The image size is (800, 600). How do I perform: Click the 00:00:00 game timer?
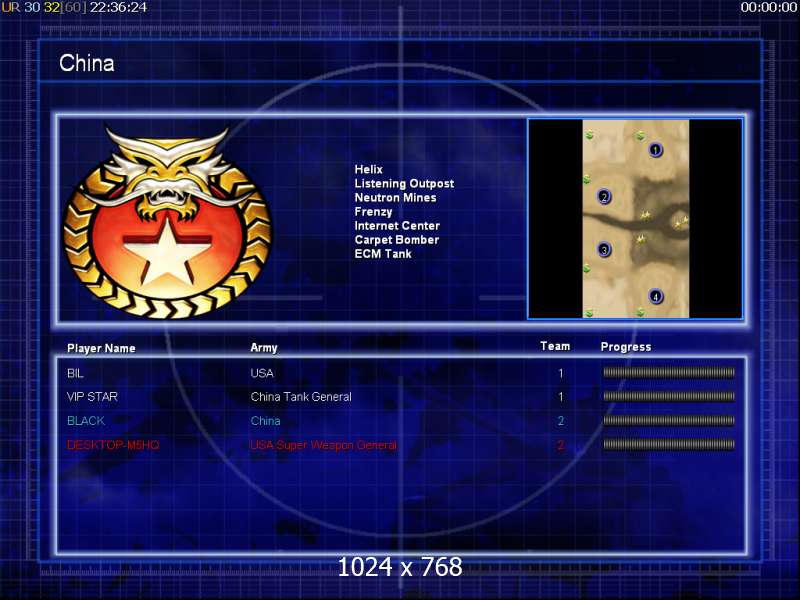pos(769,8)
